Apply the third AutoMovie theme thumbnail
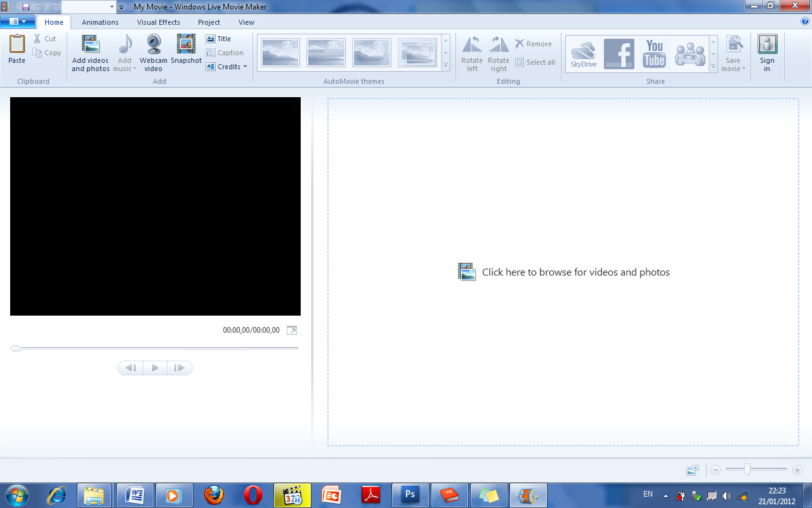 (372, 53)
